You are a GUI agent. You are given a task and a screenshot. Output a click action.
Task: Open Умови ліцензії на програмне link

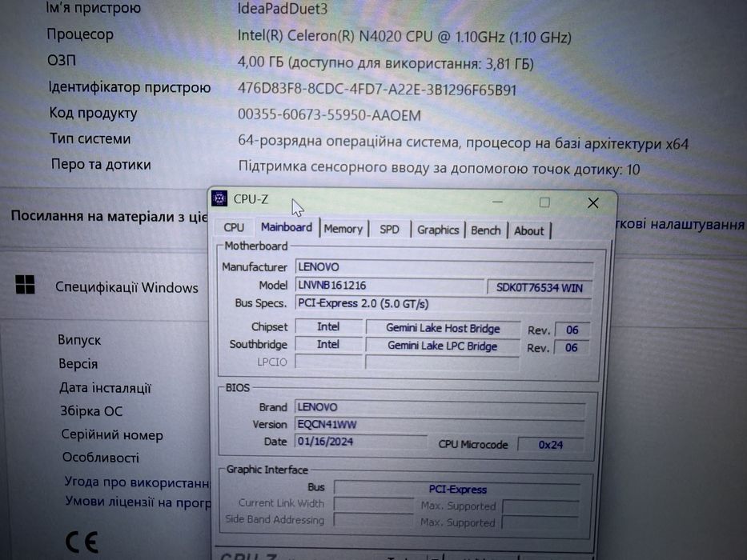(x=138, y=502)
